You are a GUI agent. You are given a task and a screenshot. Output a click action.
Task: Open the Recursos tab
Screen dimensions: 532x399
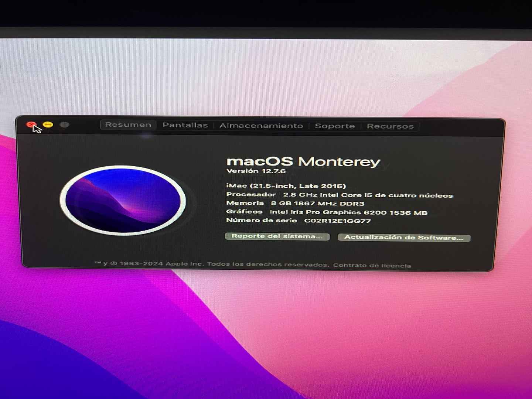tap(390, 126)
